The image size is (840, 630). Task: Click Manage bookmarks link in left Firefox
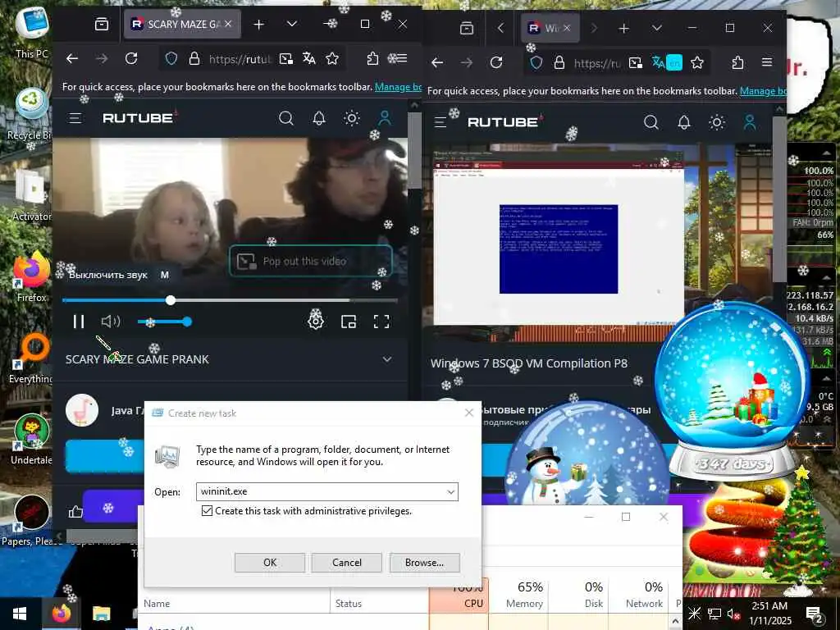[398, 87]
